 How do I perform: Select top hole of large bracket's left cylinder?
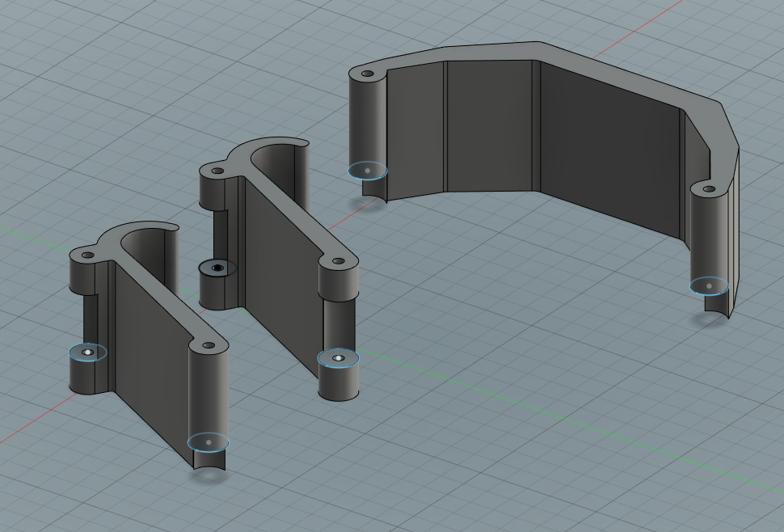[368, 74]
